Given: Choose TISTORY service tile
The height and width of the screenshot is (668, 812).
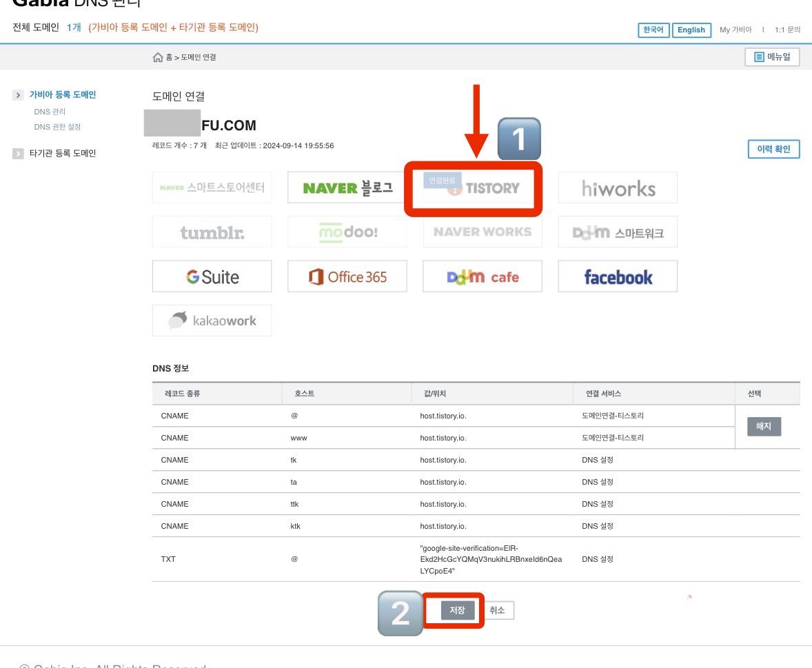Looking at the screenshot, I should click(482, 188).
